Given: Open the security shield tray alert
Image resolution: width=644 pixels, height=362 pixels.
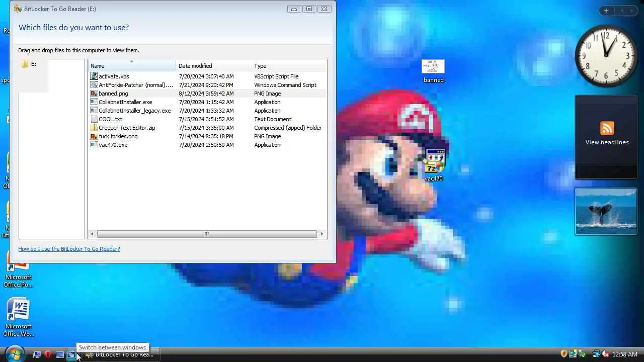Looking at the screenshot, I should tap(564, 354).
